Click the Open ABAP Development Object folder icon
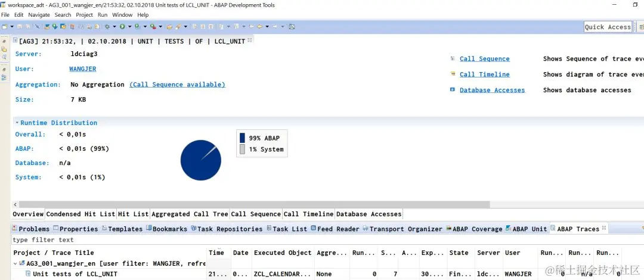Image resolution: width=644 pixels, height=280 pixels. coord(169,27)
